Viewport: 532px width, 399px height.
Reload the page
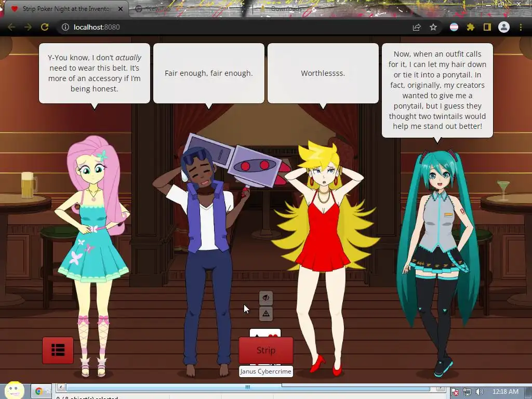point(45,27)
